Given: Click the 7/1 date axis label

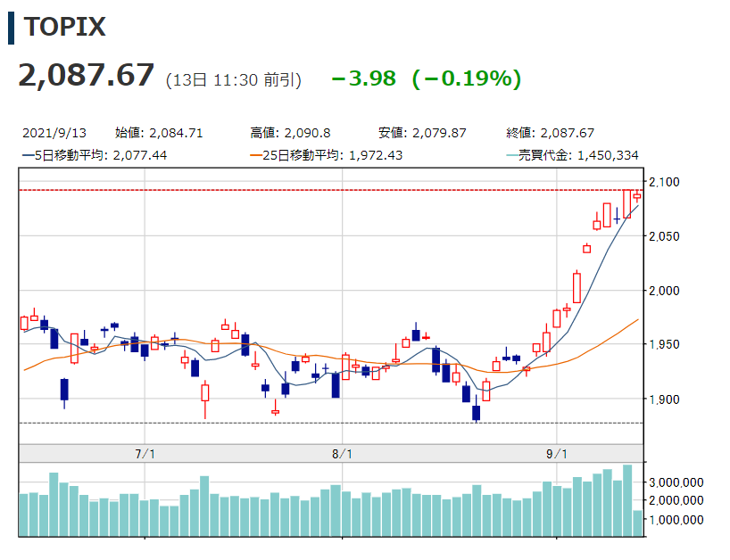Looking at the screenshot, I should point(145,454).
